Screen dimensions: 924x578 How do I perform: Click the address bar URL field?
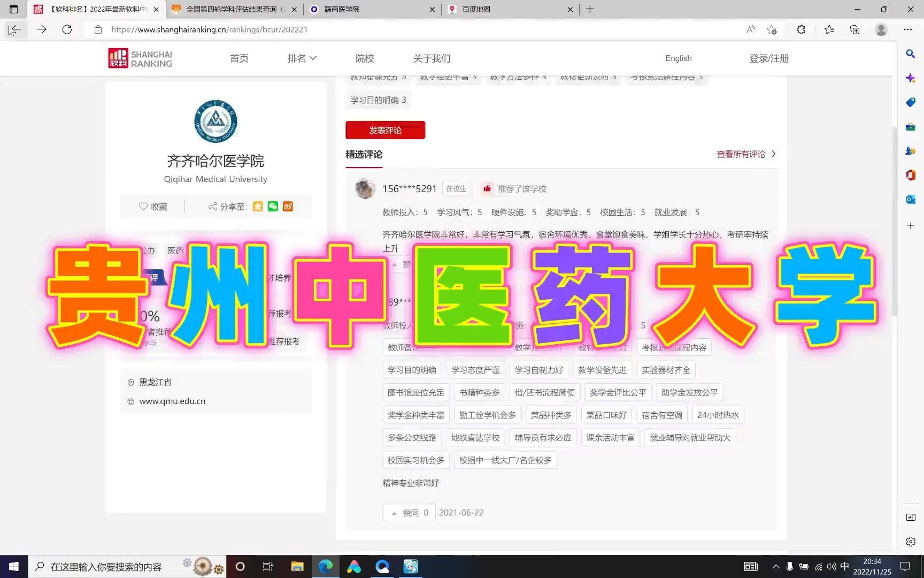(417, 29)
